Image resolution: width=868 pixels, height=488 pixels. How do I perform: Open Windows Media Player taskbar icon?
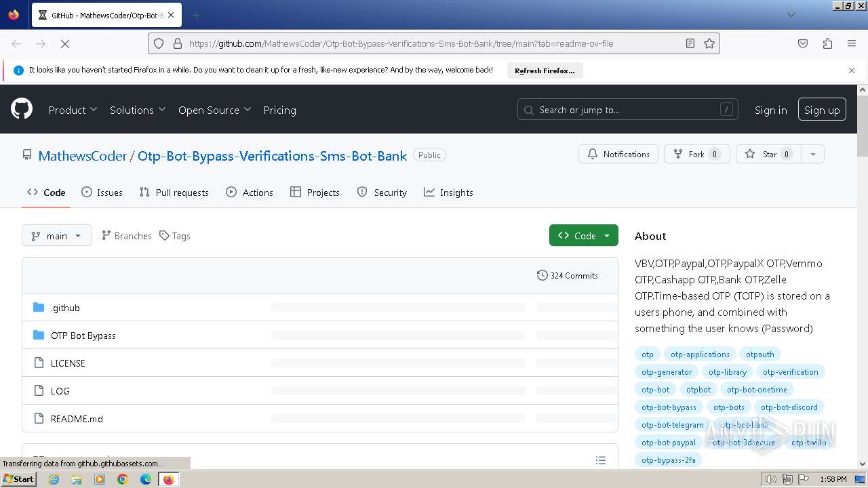point(100,479)
